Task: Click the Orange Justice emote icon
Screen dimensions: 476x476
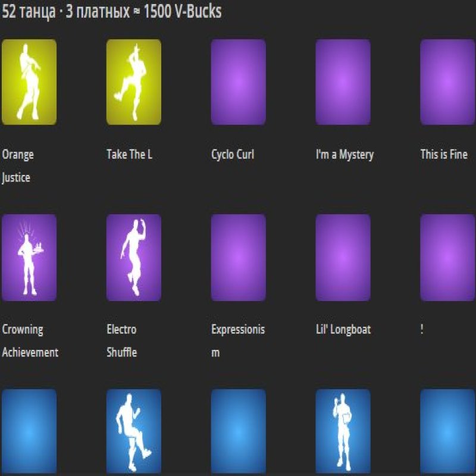Action: [29, 82]
